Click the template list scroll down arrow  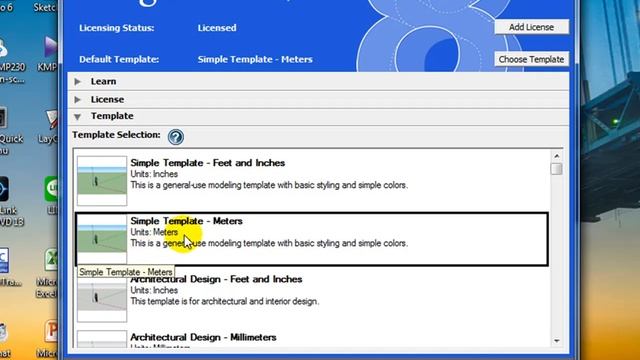tap(556, 341)
